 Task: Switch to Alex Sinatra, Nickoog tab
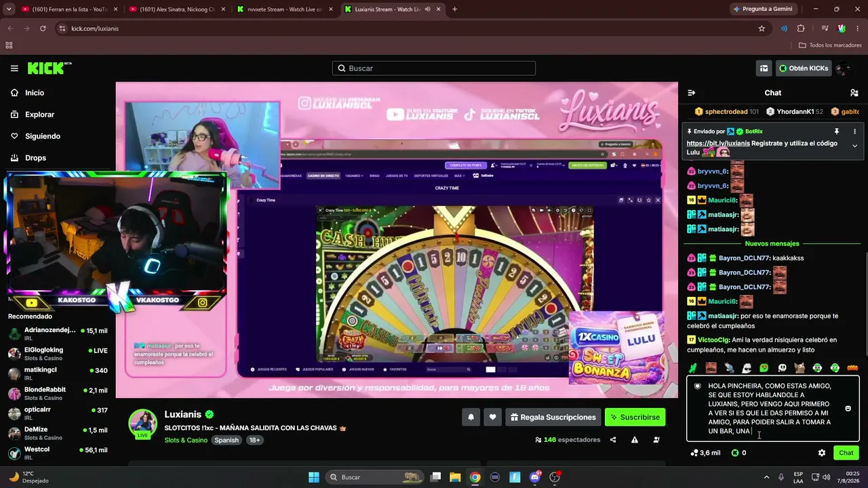[x=177, y=9]
